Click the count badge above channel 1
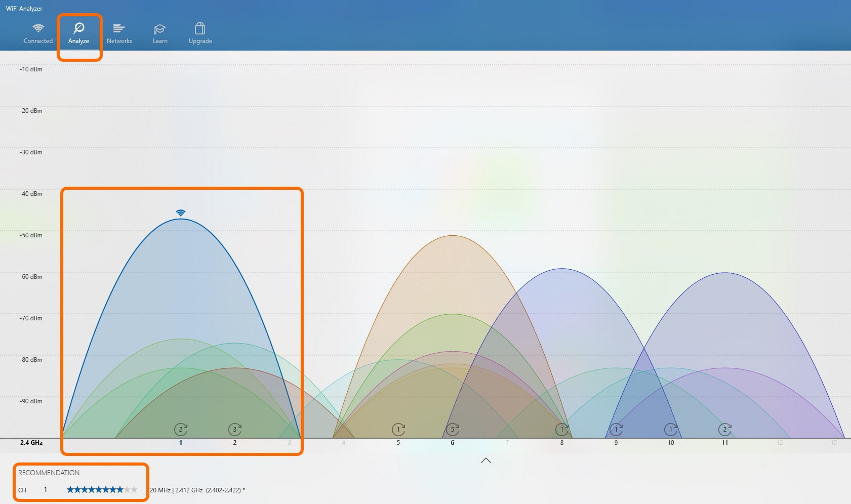 click(x=181, y=429)
